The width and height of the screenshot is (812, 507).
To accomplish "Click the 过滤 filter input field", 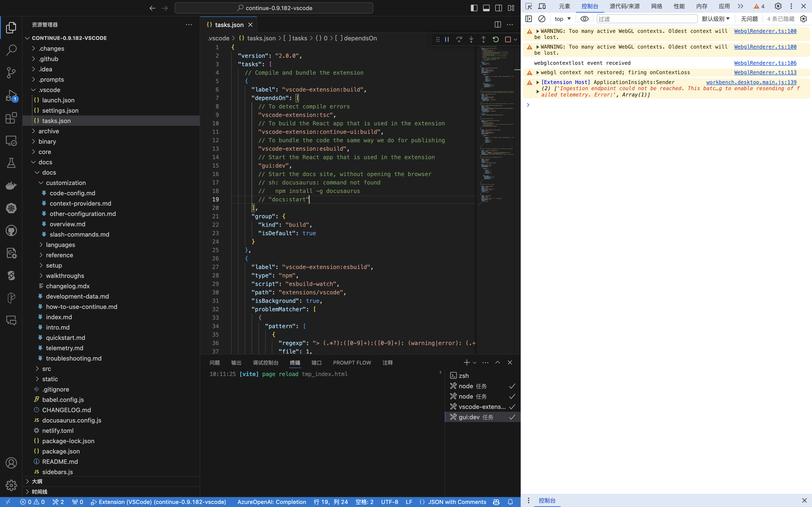I will [647, 19].
